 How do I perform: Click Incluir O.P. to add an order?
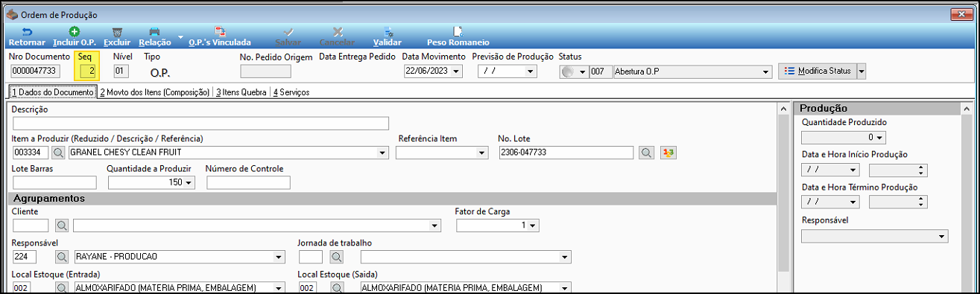click(74, 36)
